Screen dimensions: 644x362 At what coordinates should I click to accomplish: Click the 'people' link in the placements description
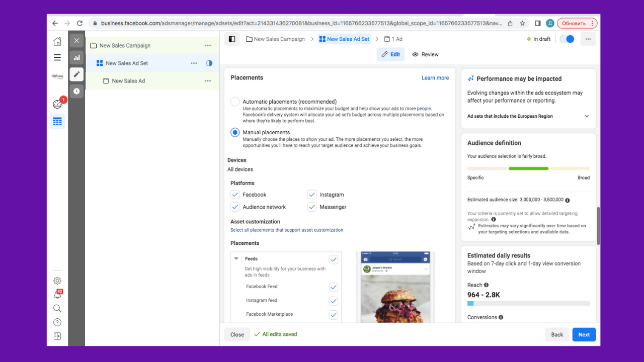(x=424, y=109)
